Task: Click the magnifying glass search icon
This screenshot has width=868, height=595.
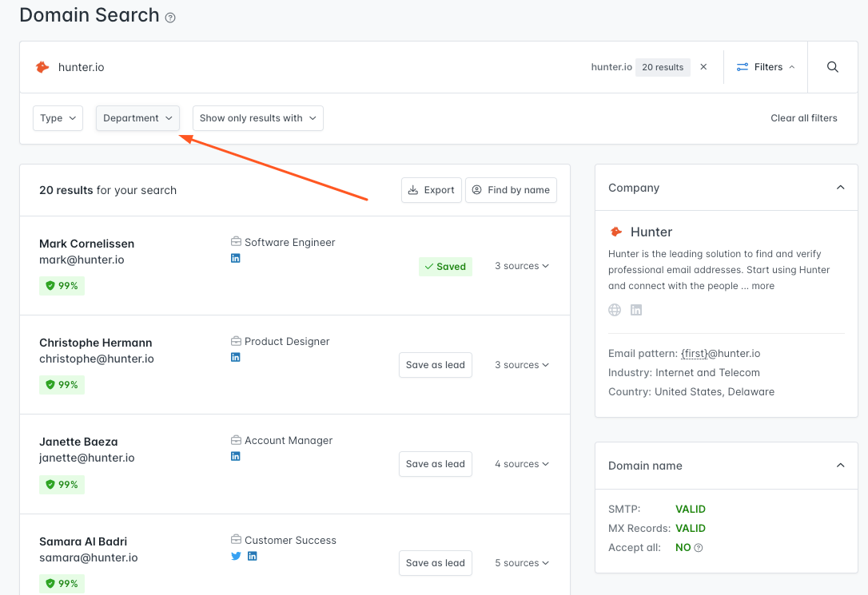Action: 832,67
